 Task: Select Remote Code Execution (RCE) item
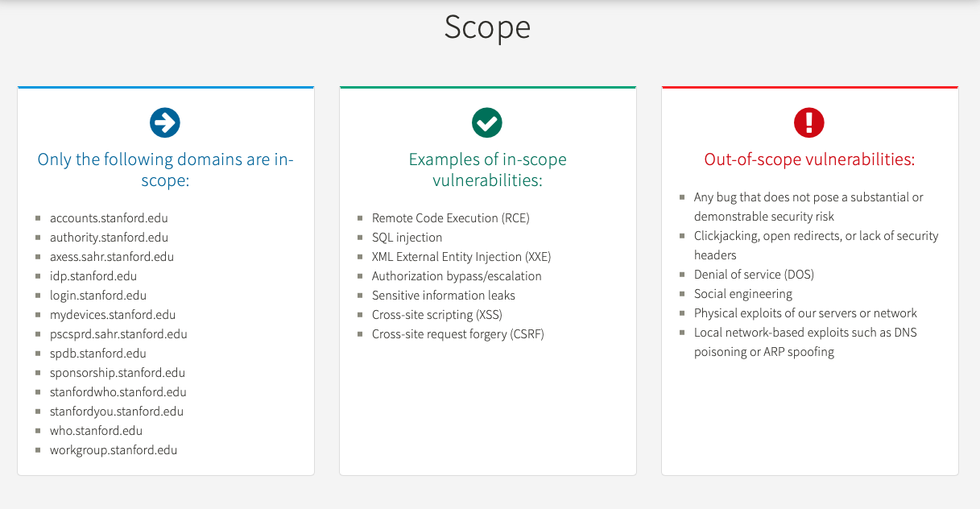click(451, 218)
